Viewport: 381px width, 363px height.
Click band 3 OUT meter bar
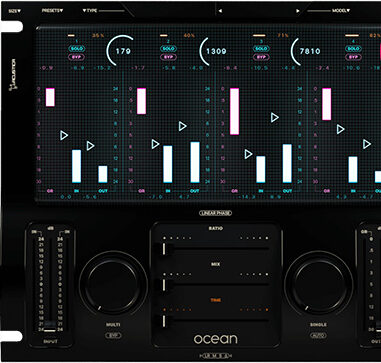coord(287,163)
